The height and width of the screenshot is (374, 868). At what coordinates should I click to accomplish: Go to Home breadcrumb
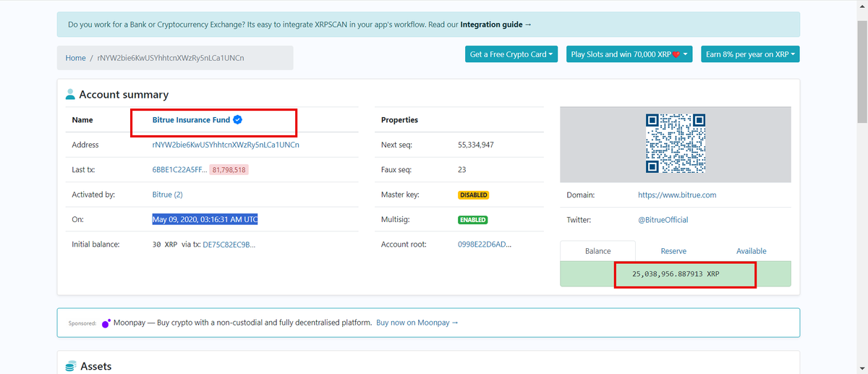coord(75,58)
